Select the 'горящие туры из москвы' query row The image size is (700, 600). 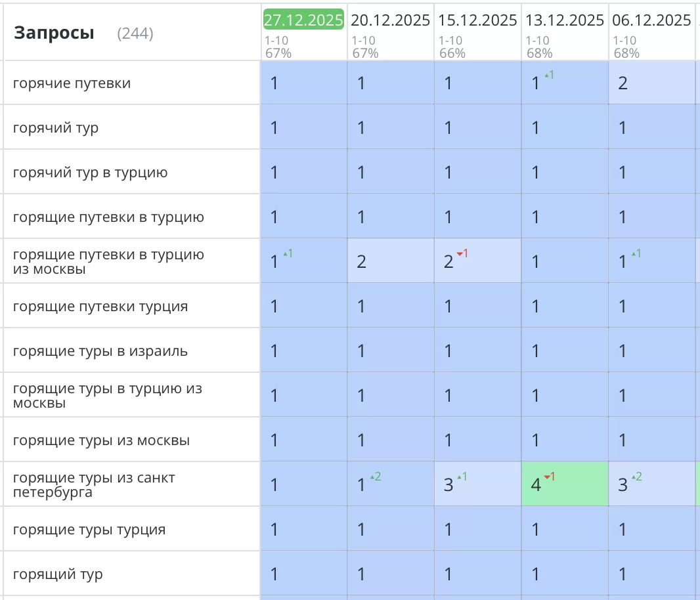point(101,440)
